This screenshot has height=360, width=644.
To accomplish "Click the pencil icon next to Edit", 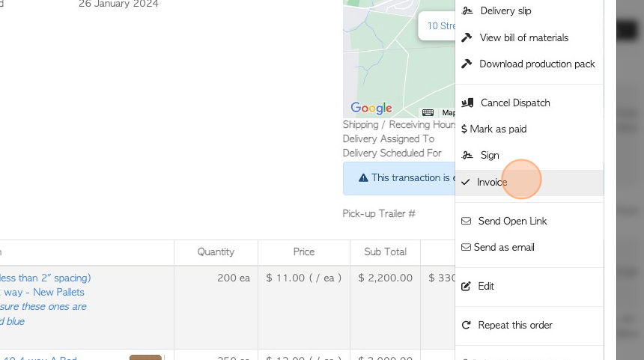I will click(467, 286).
